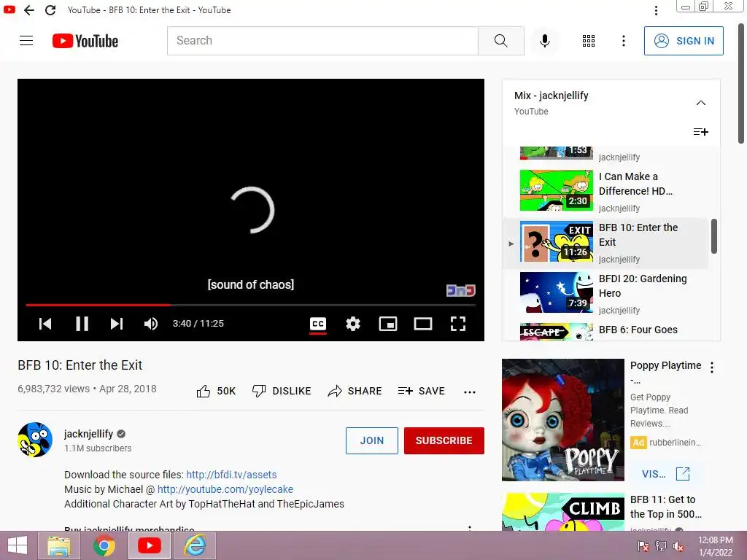Viewport: 747px width, 560px height.
Task: Collapse the Mix - jacknjellify playlist panel
Action: (701, 103)
